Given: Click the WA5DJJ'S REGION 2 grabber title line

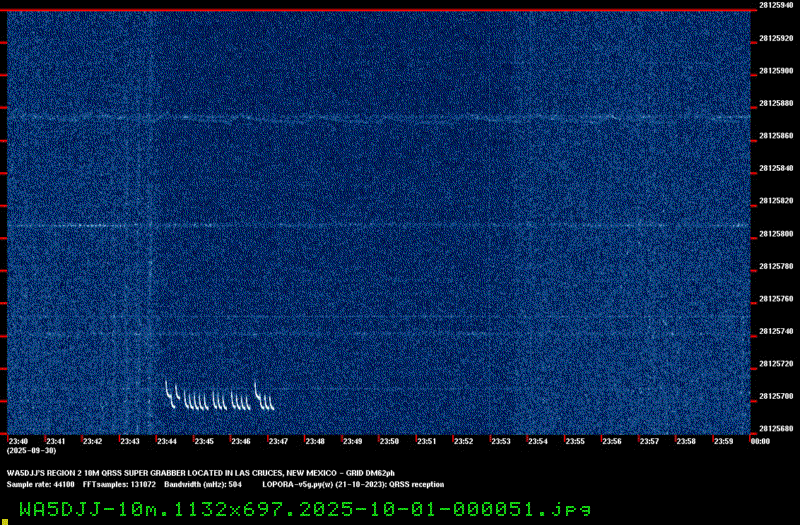Looking at the screenshot, I should (201, 473).
